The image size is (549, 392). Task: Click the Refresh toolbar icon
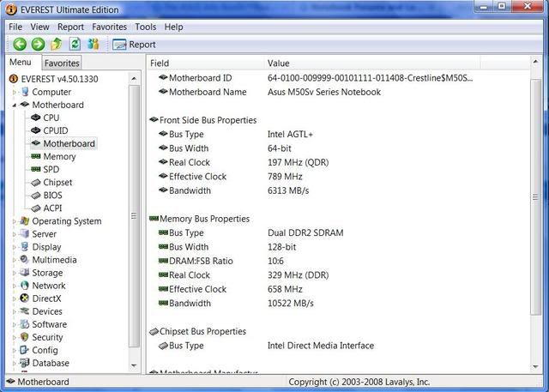pyautogui.click(x=75, y=44)
